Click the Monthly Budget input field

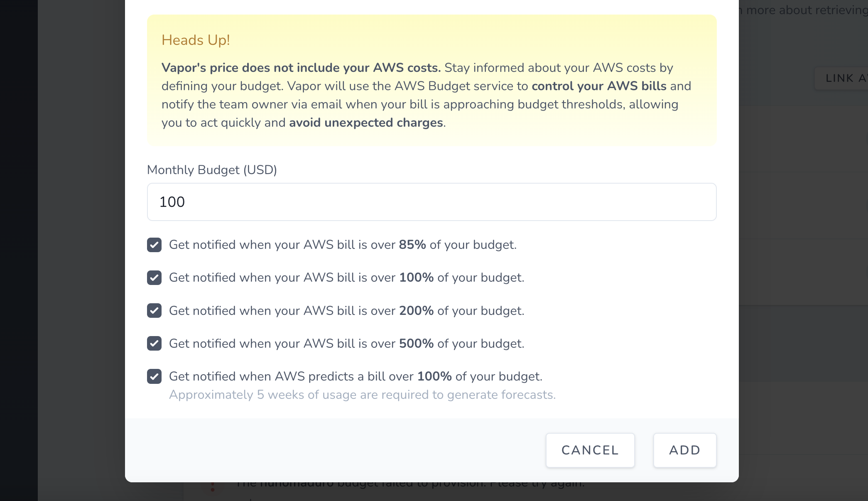(431, 202)
